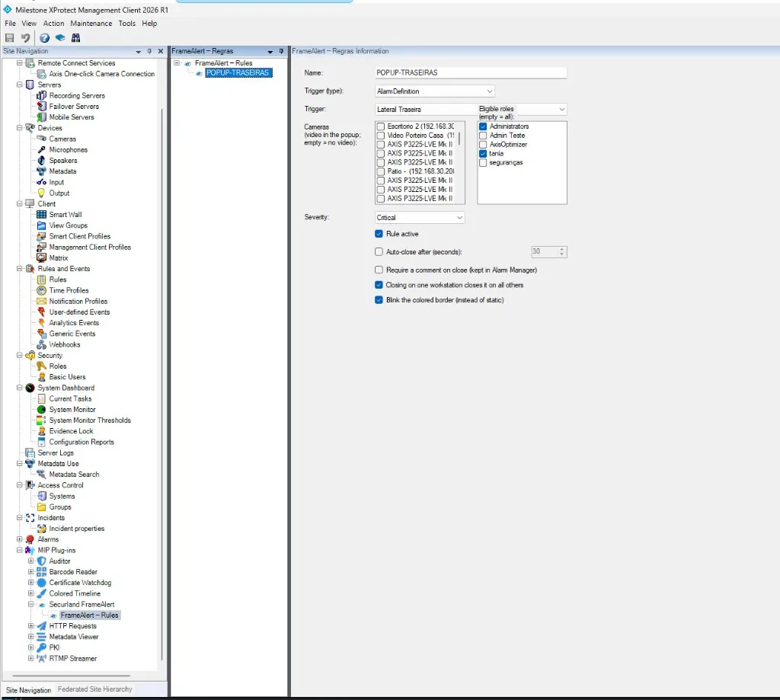
Task: Open the Roles keys icon
Action: tap(42, 366)
